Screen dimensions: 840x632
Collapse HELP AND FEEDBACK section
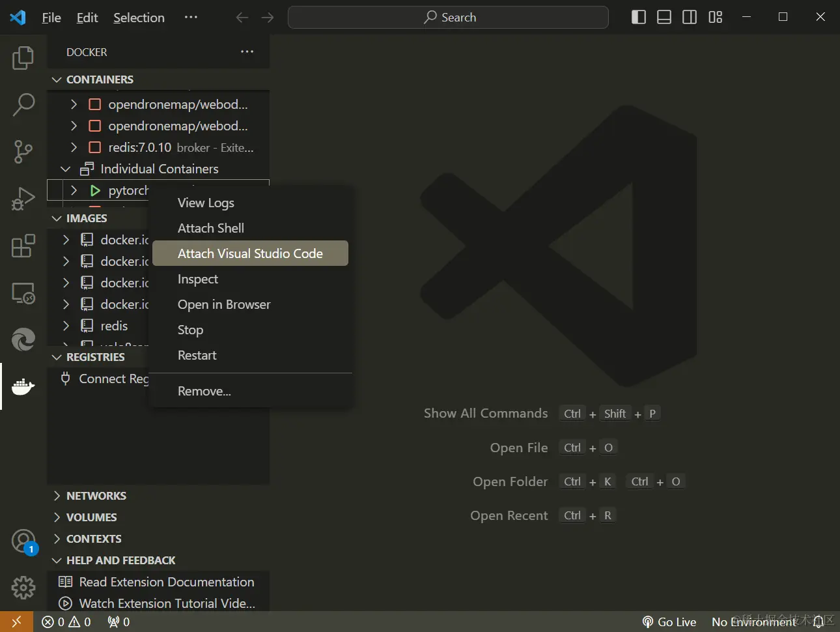point(57,560)
